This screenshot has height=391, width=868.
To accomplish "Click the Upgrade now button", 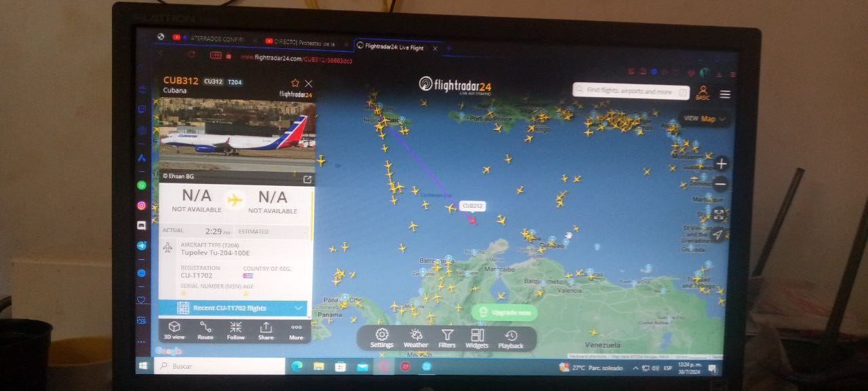I will (x=505, y=312).
